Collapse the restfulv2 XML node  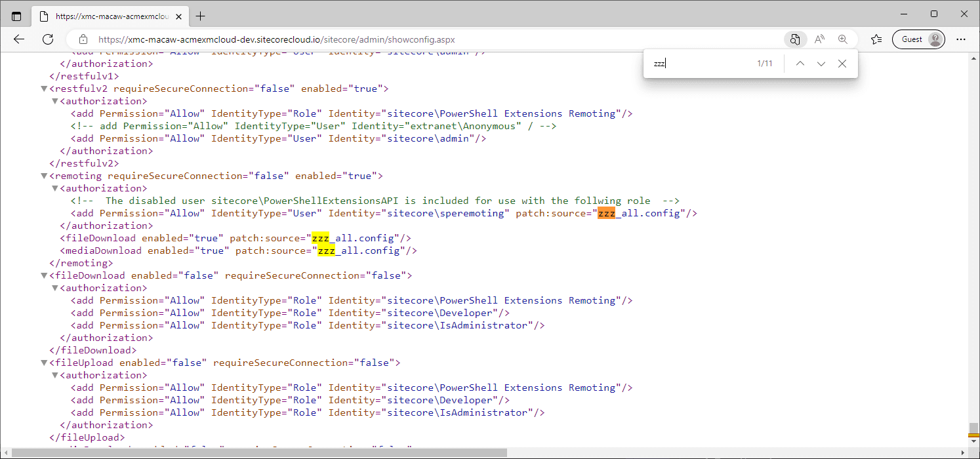pyautogui.click(x=44, y=89)
